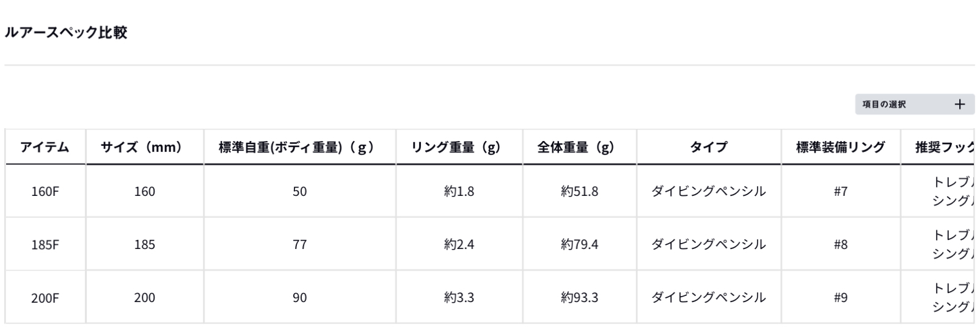The width and height of the screenshot is (980, 332).
Task: Select the タイプ column header
Action: pyautogui.click(x=708, y=147)
